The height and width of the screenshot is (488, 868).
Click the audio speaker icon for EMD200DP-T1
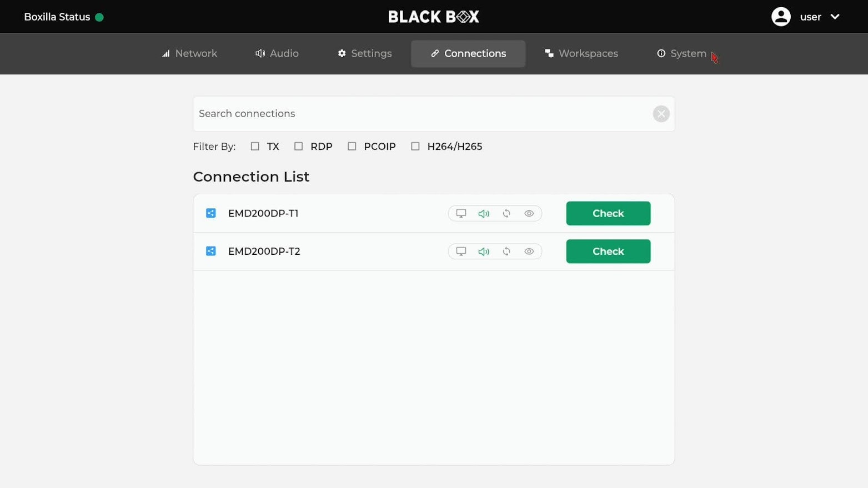[484, 214]
